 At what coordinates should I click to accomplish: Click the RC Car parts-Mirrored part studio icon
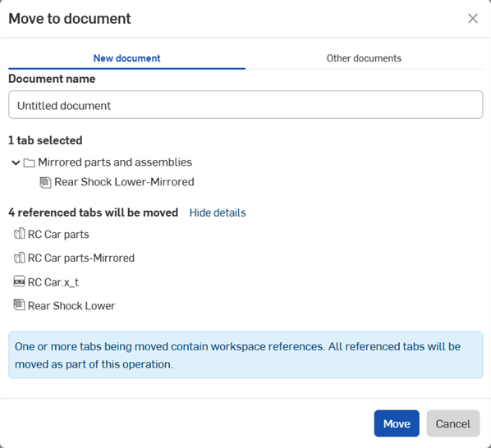point(20,258)
